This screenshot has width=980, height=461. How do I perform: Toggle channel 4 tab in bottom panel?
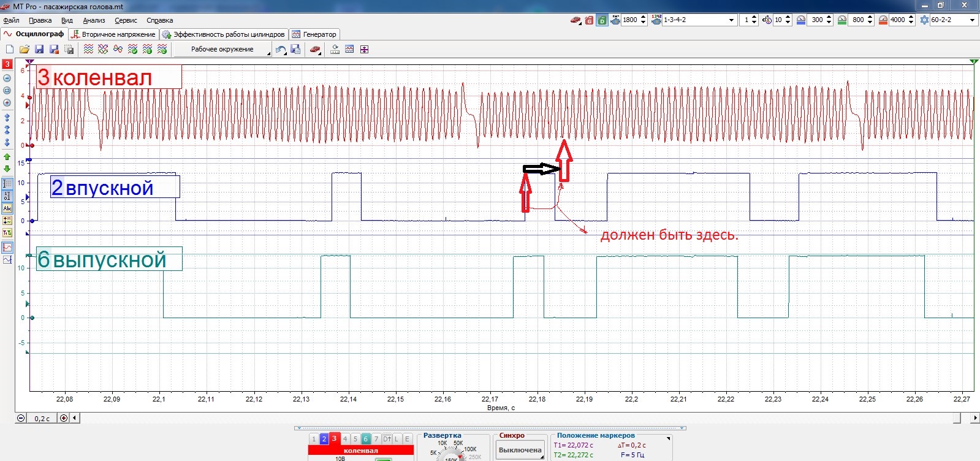(x=345, y=439)
